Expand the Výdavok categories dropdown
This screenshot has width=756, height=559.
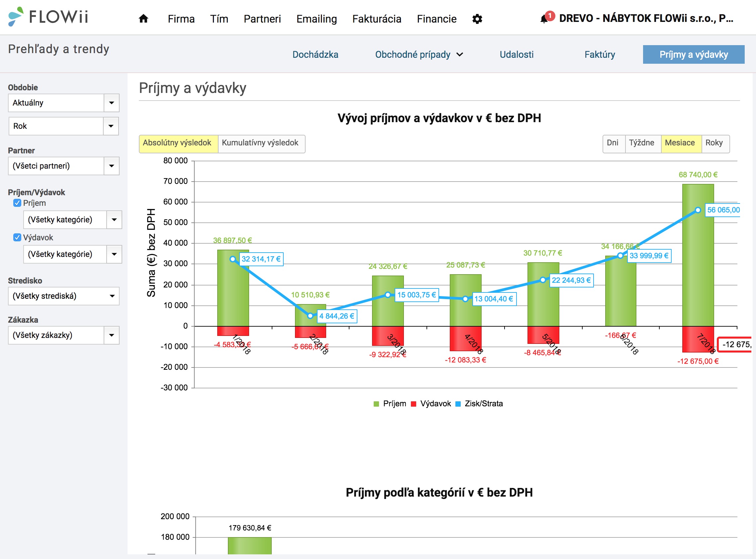[73, 254]
